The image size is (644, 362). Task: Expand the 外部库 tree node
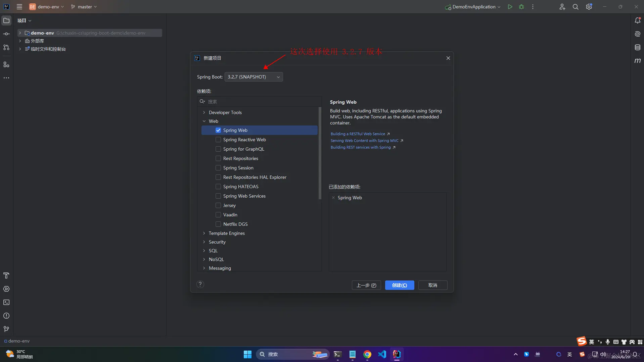click(20, 41)
